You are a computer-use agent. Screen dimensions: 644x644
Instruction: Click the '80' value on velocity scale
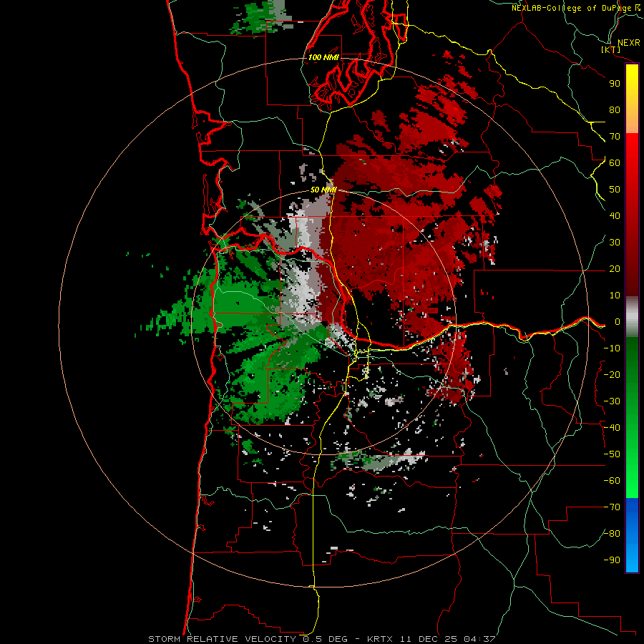click(x=615, y=109)
